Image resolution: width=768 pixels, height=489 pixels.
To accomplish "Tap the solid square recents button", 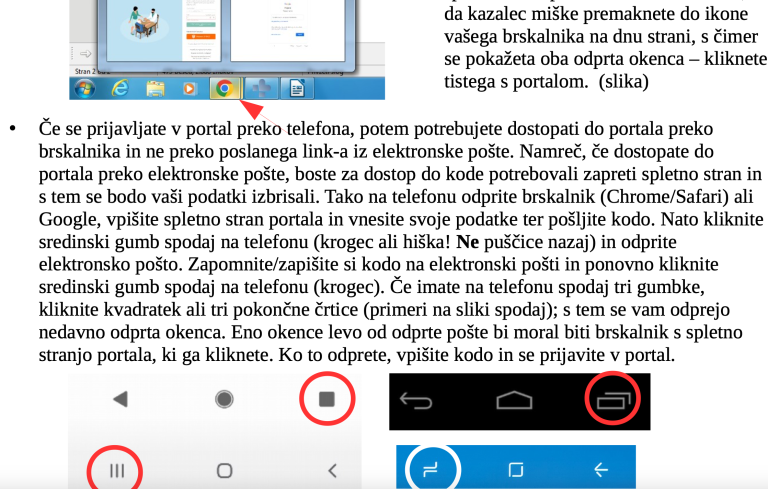I will pos(326,400).
